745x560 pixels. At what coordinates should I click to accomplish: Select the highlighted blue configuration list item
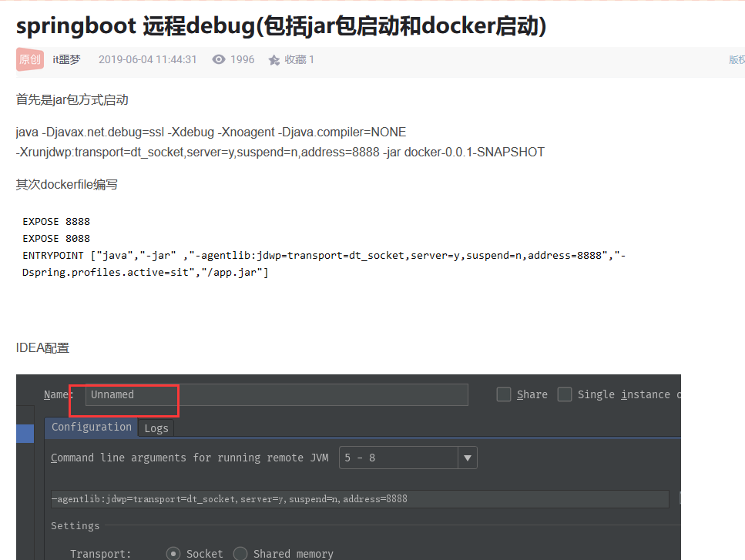click(x=25, y=434)
